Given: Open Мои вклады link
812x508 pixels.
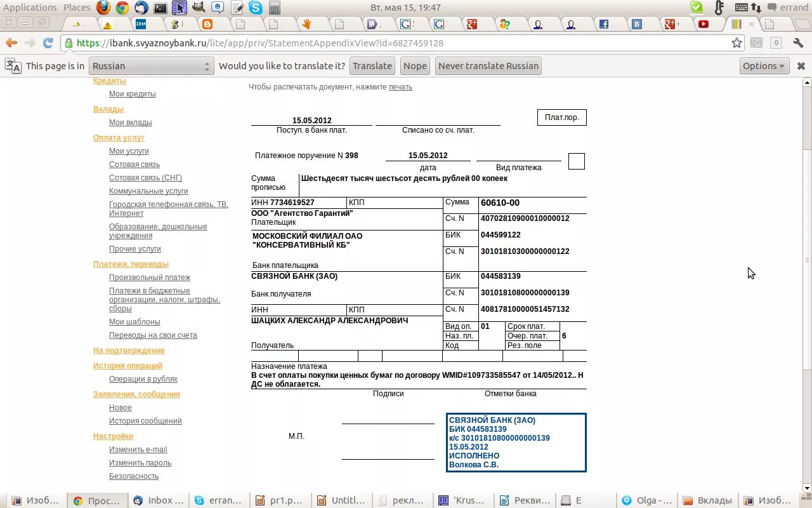Looking at the screenshot, I should (130, 123).
